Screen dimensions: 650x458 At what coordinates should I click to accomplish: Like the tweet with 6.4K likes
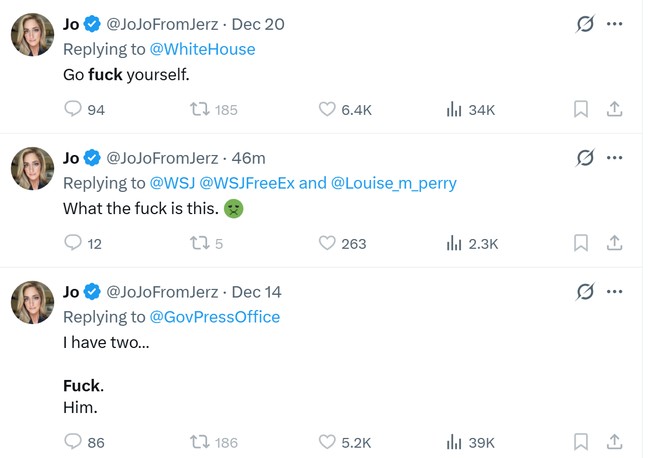[x=327, y=109]
